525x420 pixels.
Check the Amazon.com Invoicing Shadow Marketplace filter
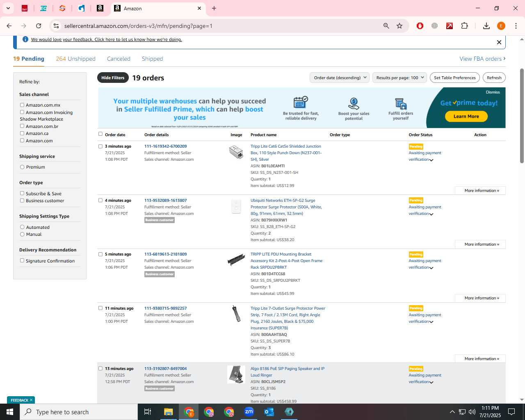coord(22,112)
